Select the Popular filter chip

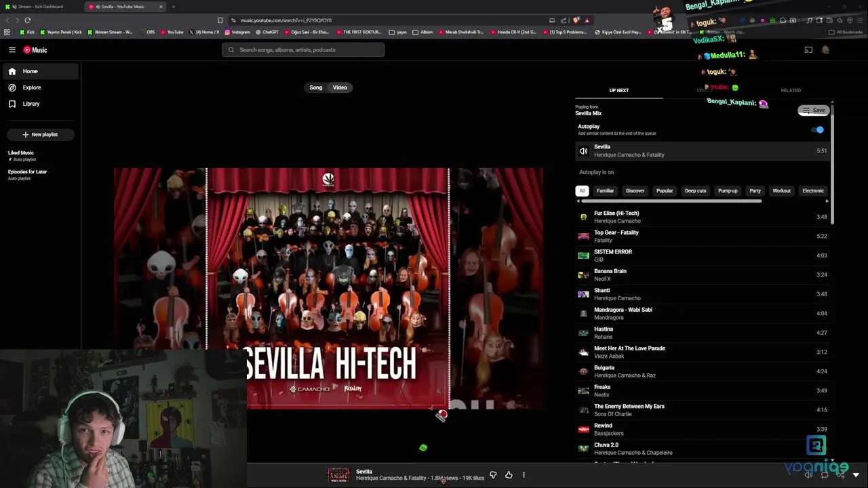665,190
